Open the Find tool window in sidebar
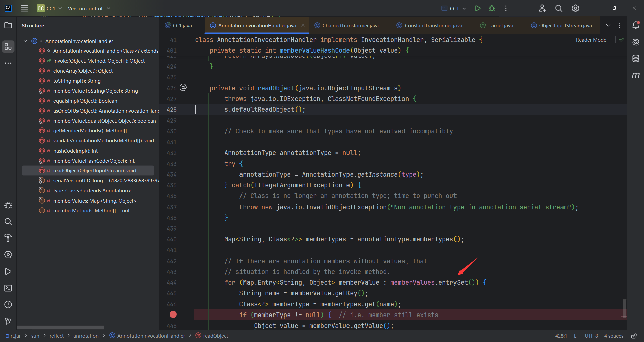The height and width of the screenshot is (342, 644). point(8,222)
